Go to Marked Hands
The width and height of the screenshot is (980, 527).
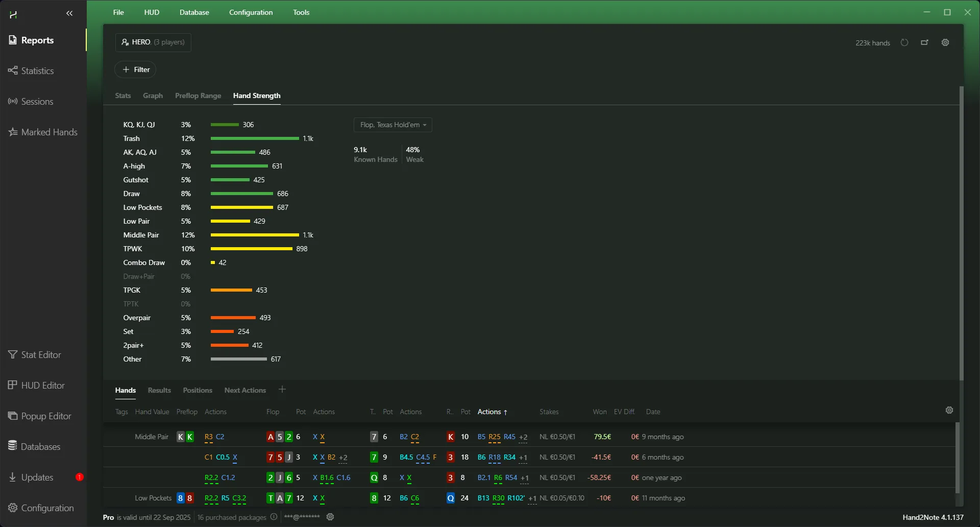49,132
